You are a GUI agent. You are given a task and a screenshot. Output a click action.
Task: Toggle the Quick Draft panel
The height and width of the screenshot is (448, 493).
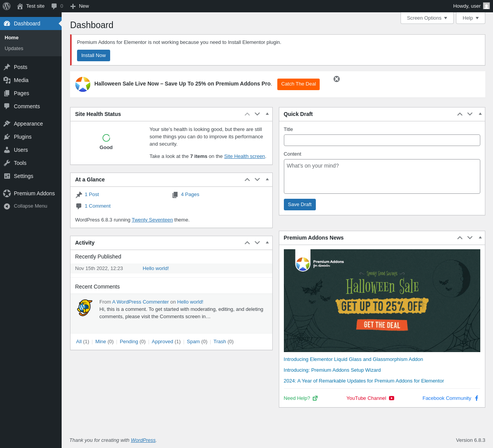[x=480, y=114]
